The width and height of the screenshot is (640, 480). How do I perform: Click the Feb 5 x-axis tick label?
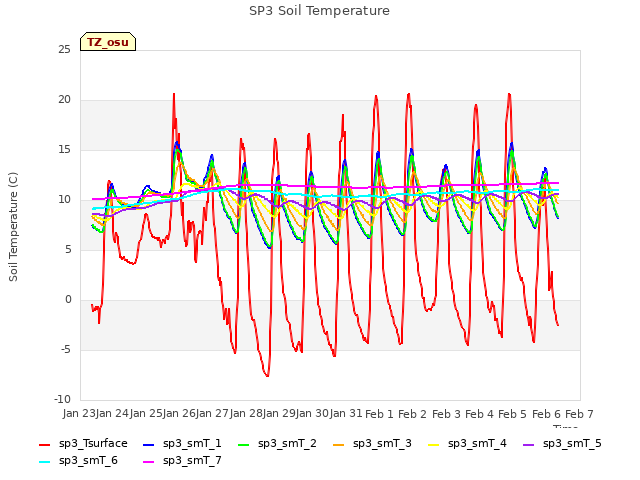click(x=513, y=414)
